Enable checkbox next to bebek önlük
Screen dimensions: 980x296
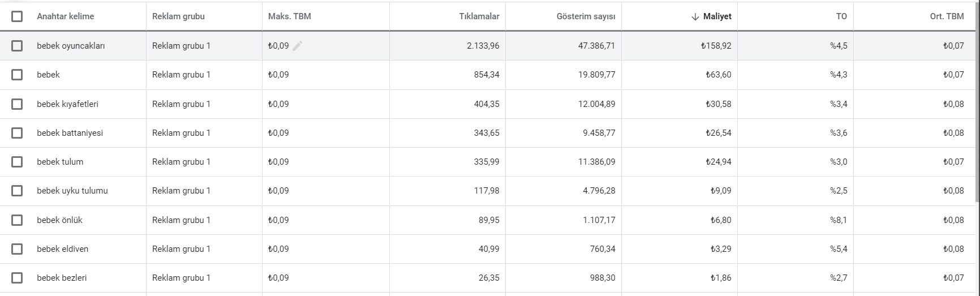pos(17,220)
